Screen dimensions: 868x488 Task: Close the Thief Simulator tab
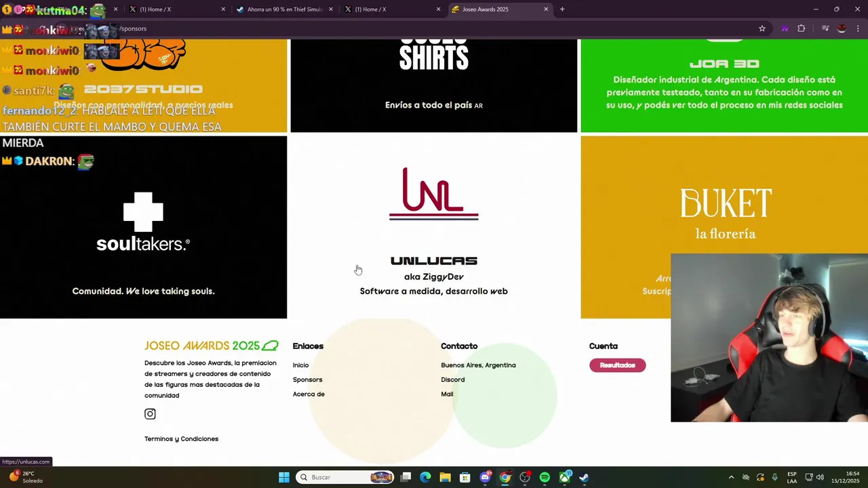[x=330, y=9]
